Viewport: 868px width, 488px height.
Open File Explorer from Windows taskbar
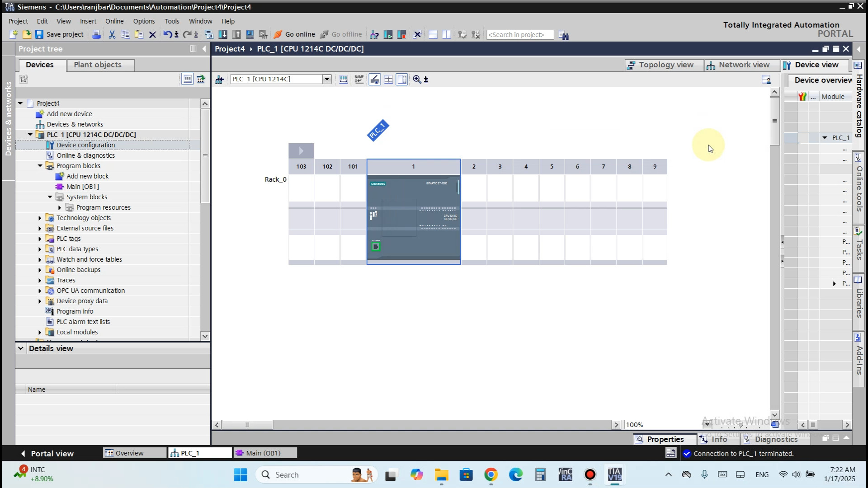tap(441, 475)
